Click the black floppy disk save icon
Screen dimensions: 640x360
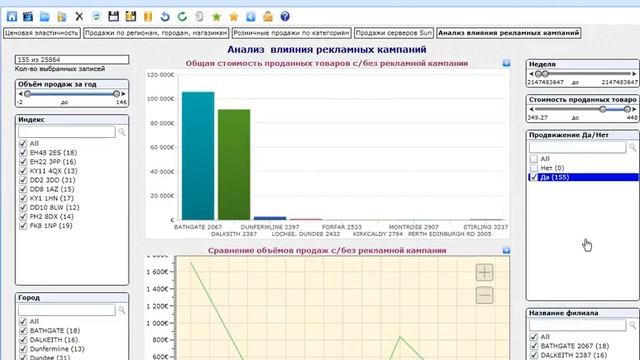click(113, 16)
